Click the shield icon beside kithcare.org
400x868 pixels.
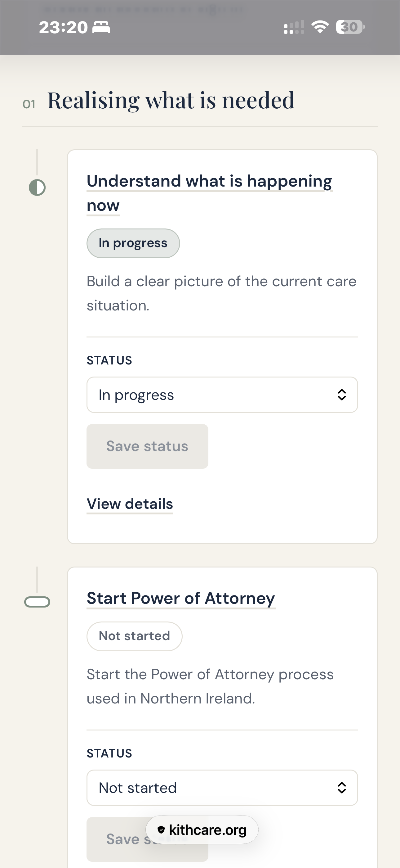[161, 830]
